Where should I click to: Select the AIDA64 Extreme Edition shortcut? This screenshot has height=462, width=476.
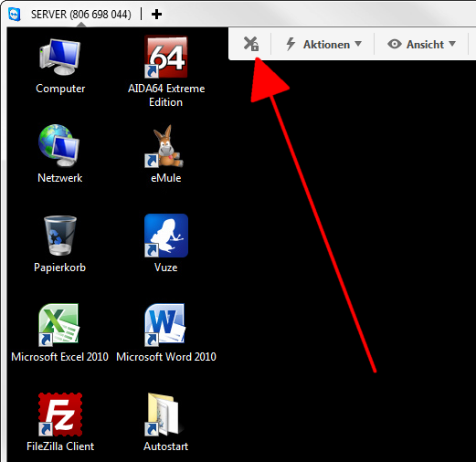pyautogui.click(x=166, y=57)
